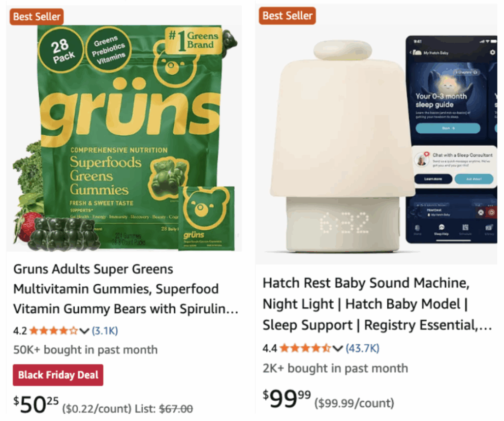Click the Gruns star rating icons
Image resolution: width=504 pixels, height=421 pixels.
click(x=54, y=331)
